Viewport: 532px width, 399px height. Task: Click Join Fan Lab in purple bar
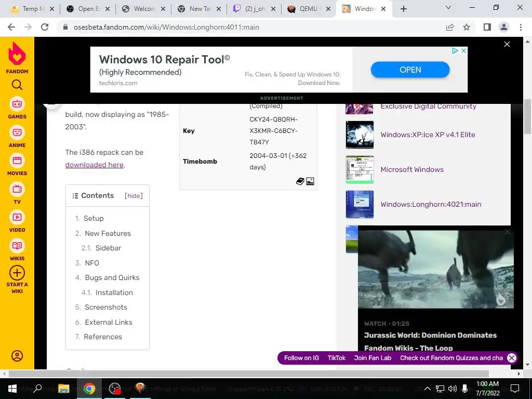(x=373, y=358)
